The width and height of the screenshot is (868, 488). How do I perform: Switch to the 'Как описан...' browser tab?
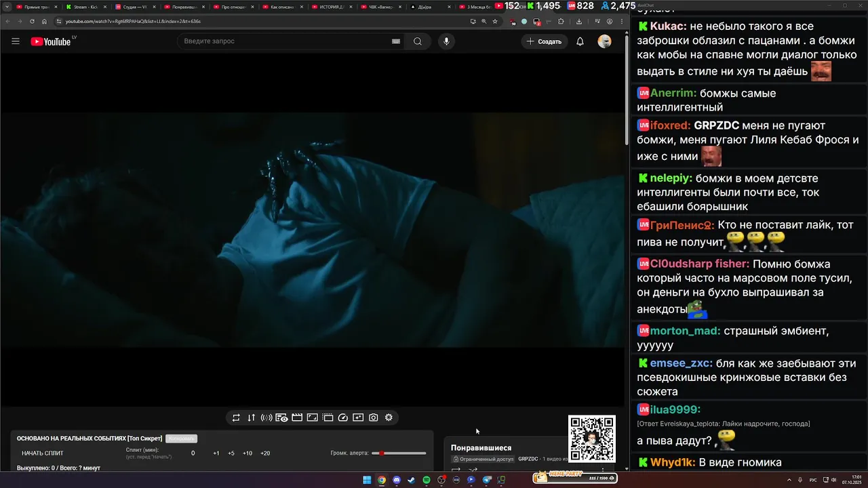click(283, 7)
